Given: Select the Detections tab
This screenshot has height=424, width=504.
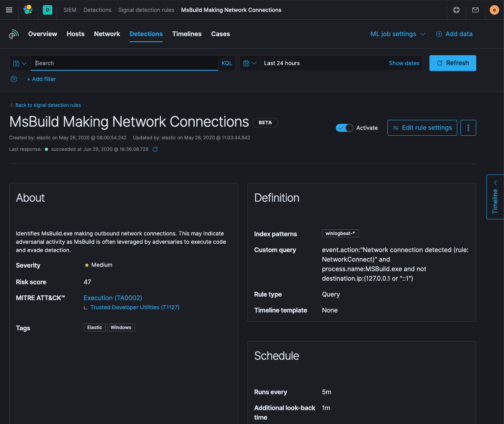Looking at the screenshot, I should pyautogui.click(x=146, y=34).
